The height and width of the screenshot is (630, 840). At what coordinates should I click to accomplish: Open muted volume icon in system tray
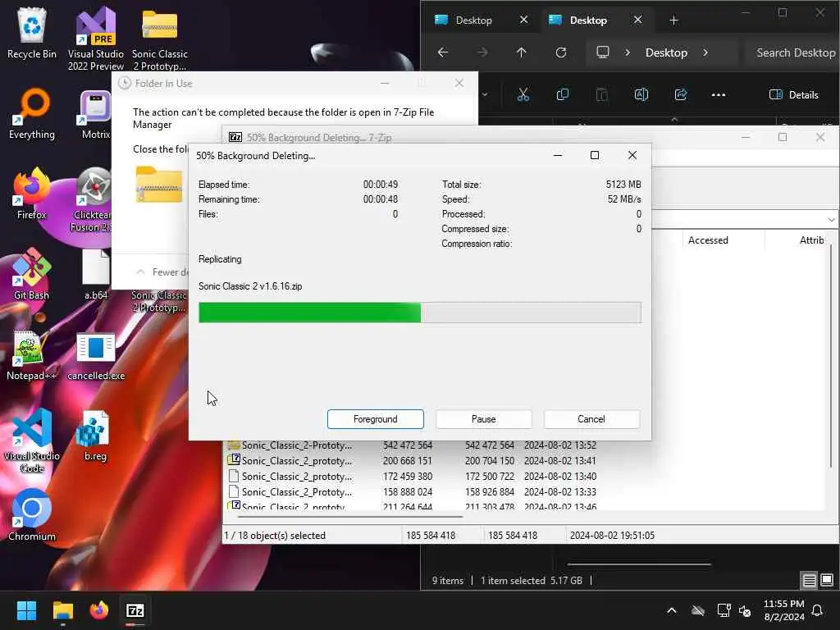point(745,610)
